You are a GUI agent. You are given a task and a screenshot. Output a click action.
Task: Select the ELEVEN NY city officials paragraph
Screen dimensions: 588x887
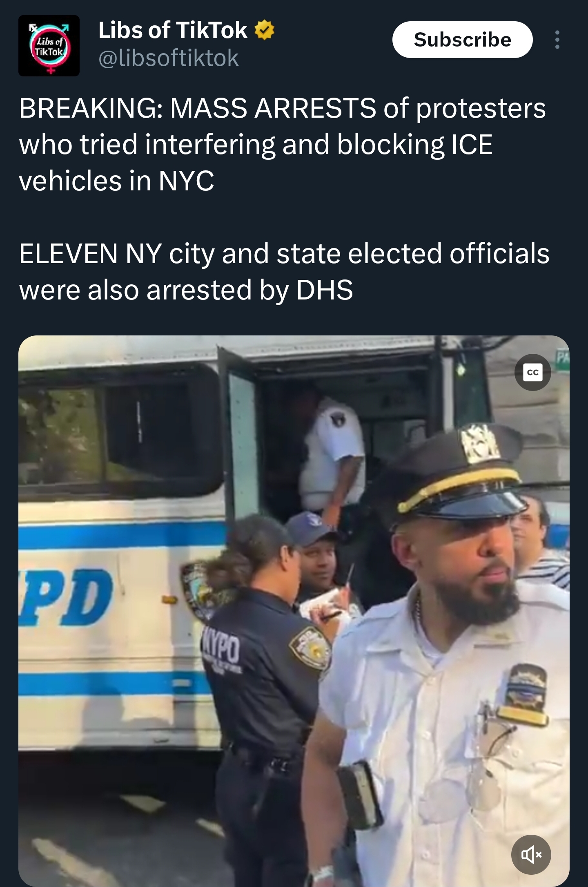coord(284,272)
